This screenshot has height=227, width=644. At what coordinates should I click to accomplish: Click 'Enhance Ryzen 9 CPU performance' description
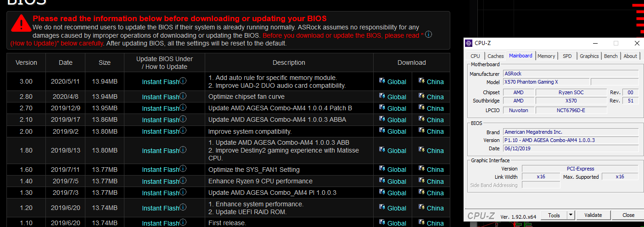point(260,181)
